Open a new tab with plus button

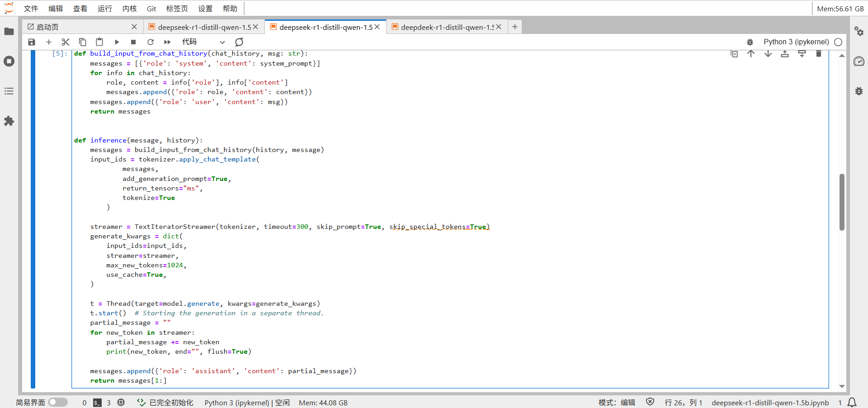point(515,27)
